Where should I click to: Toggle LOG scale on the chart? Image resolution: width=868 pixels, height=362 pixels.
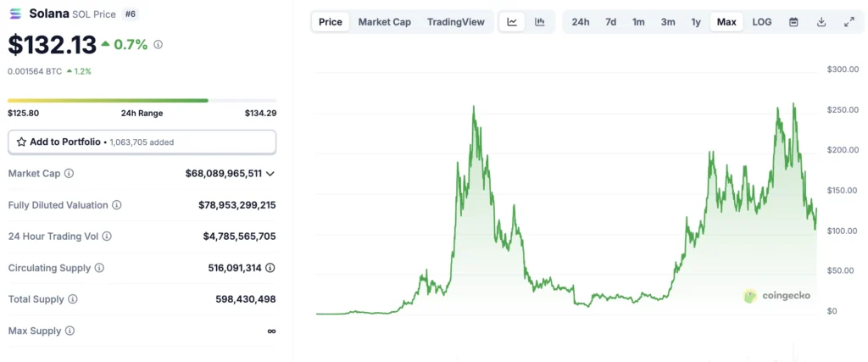762,22
